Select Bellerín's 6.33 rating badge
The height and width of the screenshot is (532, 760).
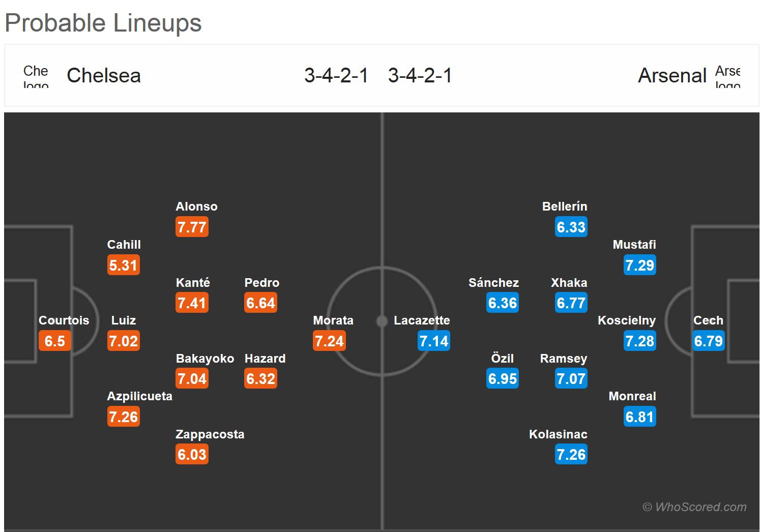click(x=571, y=227)
